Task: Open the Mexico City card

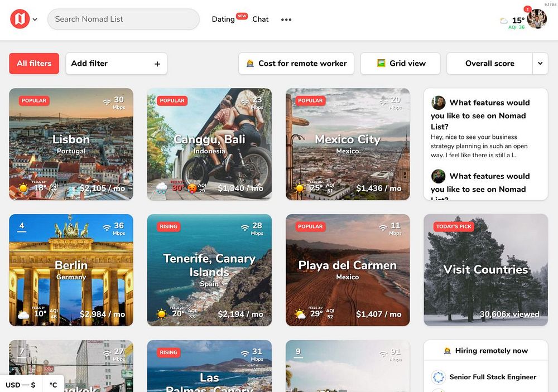Action: (x=348, y=144)
